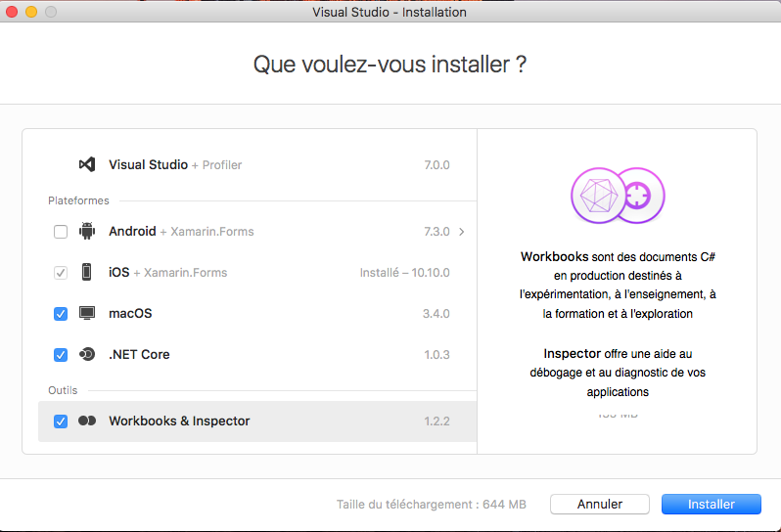This screenshot has width=781, height=532.
Task: Click the disabled iOS checkbox
Action: 61,273
